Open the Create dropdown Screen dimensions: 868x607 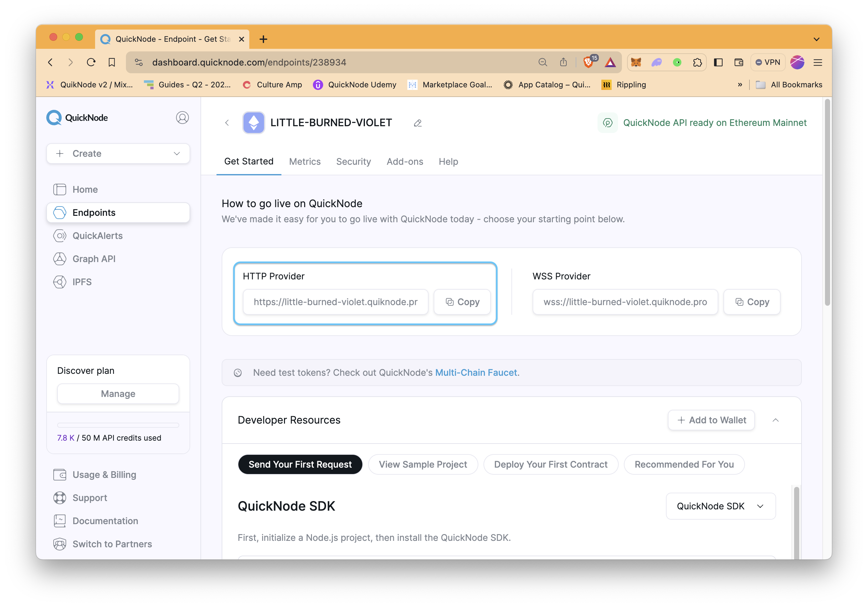pyautogui.click(x=118, y=154)
